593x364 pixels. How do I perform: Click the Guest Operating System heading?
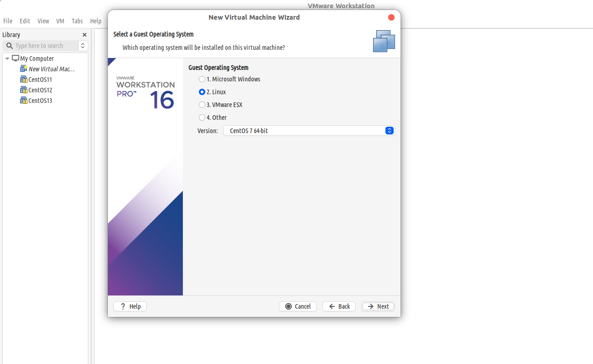(x=219, y=68)
